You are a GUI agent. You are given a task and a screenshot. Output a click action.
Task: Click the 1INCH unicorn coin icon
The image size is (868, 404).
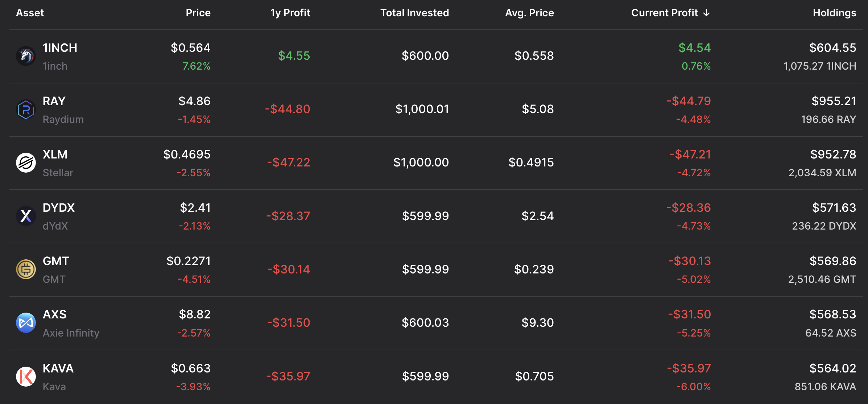(x=26, y=56)
